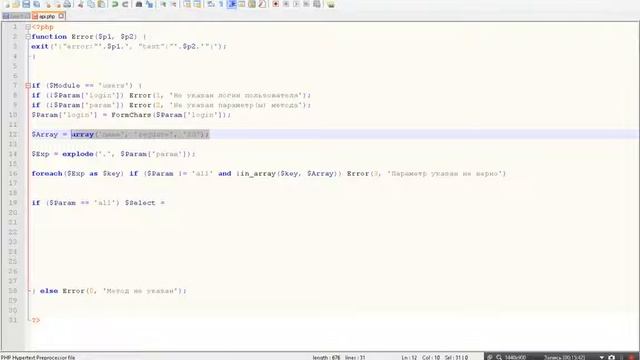Open the Replace dialog from the toolbar
Viewport: 640px width, 360px height.
click(x=149, y=4)
